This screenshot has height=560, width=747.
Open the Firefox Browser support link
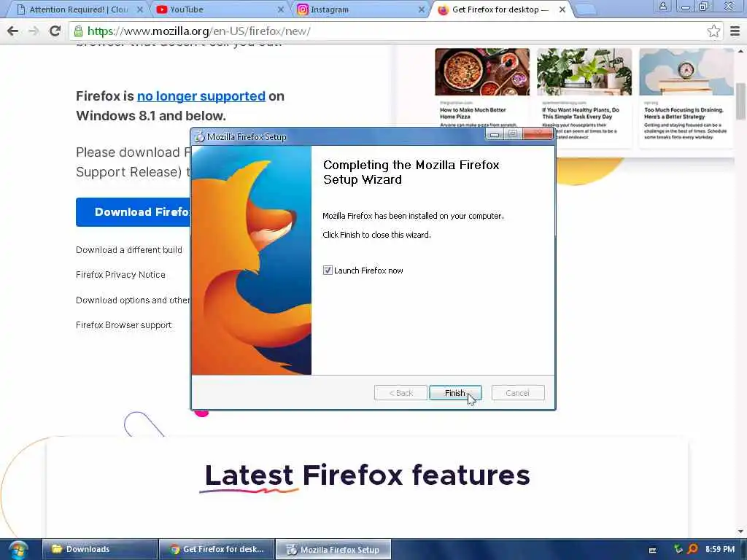(x=123, y=324)
